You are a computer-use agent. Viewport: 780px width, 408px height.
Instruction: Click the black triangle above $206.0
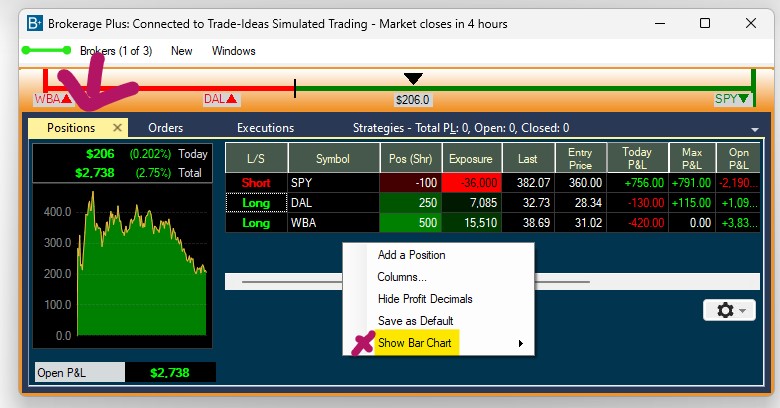pyautogui.click(x=412, y=79)
